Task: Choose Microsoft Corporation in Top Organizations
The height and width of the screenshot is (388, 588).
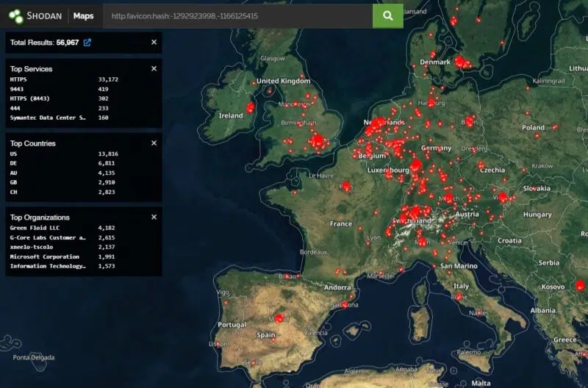Action: (44, 256)
